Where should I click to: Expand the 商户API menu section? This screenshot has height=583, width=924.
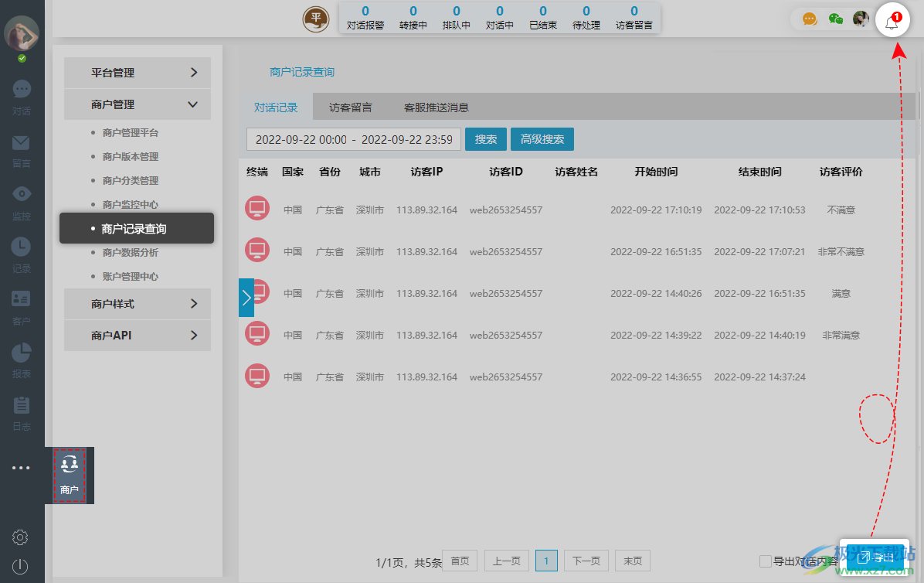(x=137, y=336)
